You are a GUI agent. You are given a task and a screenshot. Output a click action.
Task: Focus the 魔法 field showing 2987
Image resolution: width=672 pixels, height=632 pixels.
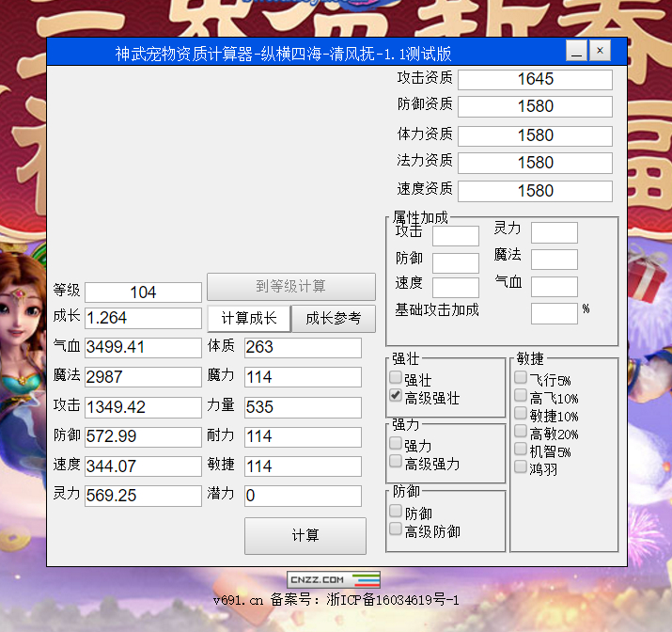pyautogui.click(x=143, y=377)
